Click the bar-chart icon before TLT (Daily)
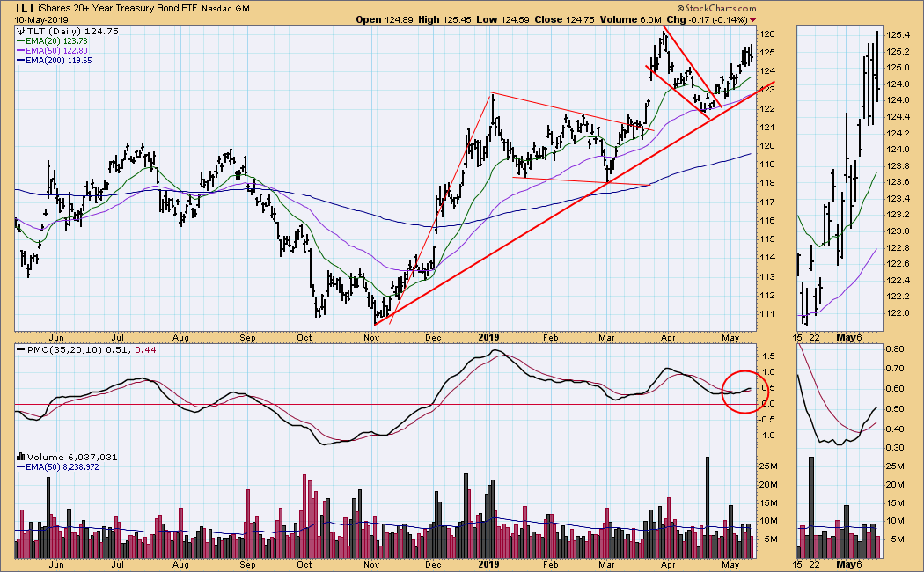924x572 pixels. pyautogui.click(x=20, y=31)
